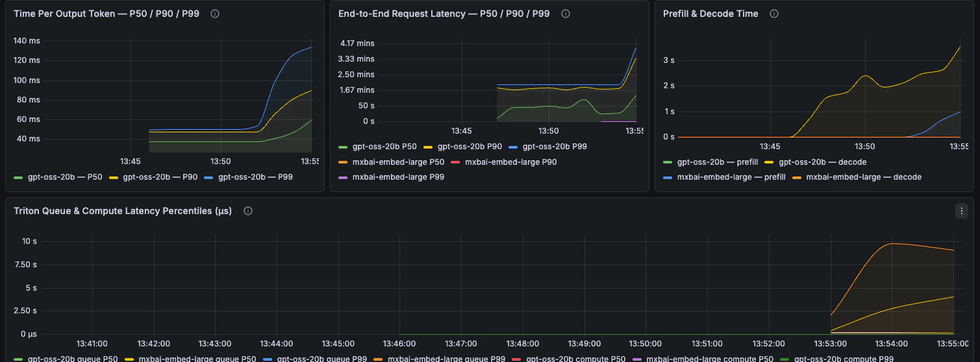Image resolution: width=980 pixels, height=362 pixels.
Task: Open color picker from red mxbai-embed-large P90 swatch
Action: pos(455,162)
